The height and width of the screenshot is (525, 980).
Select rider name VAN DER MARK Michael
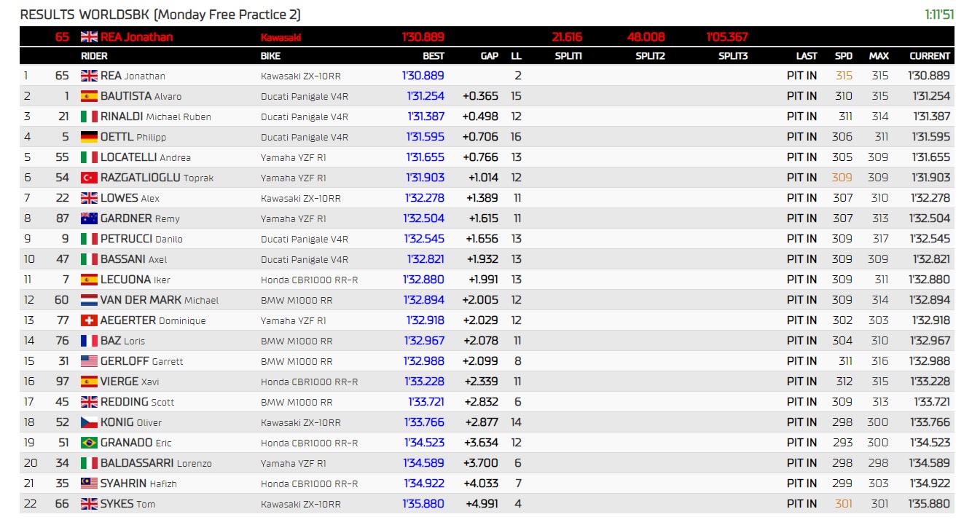160,299
